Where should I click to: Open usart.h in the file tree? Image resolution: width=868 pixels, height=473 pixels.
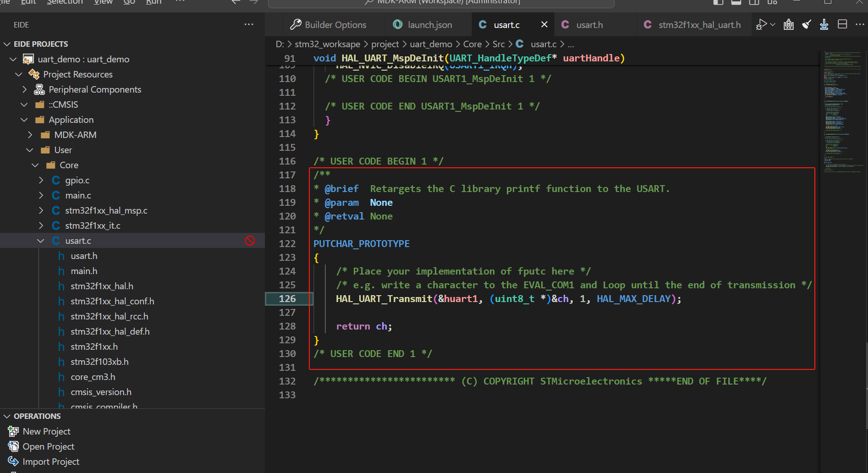point(84,256)
